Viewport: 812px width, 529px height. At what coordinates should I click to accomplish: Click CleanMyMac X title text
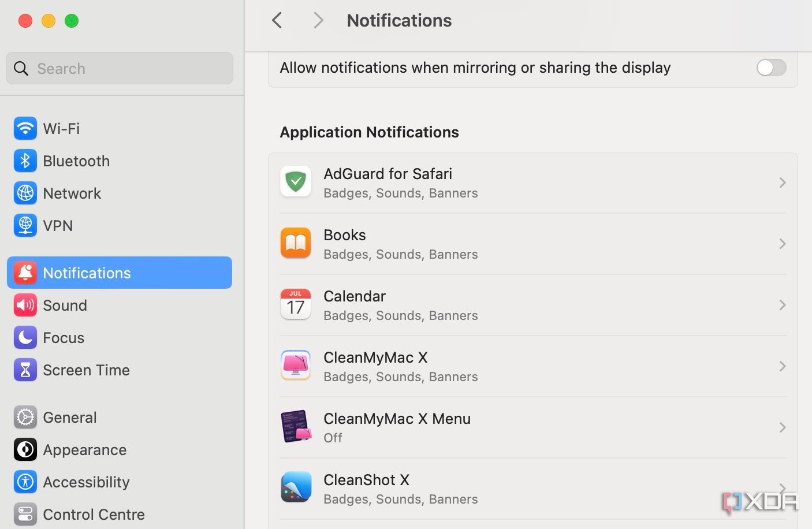pos(375,357)
